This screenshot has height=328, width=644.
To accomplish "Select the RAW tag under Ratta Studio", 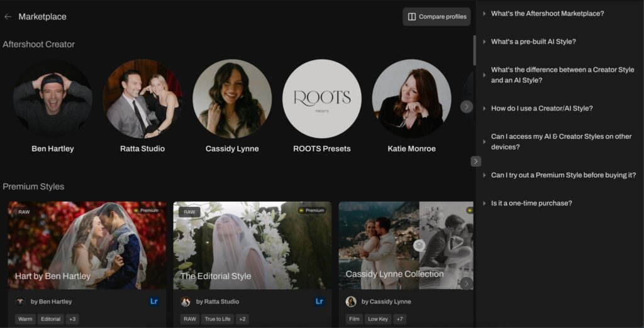I will pyautogui.click(x=190, y=319).
